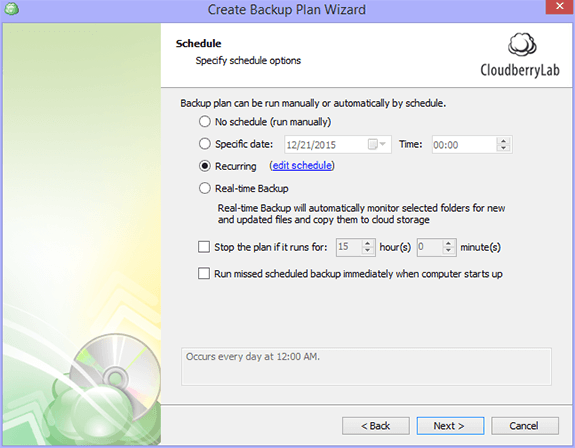Go to Next wizard step
Viewport: 575px width, 448px height.
pos(450,426)
